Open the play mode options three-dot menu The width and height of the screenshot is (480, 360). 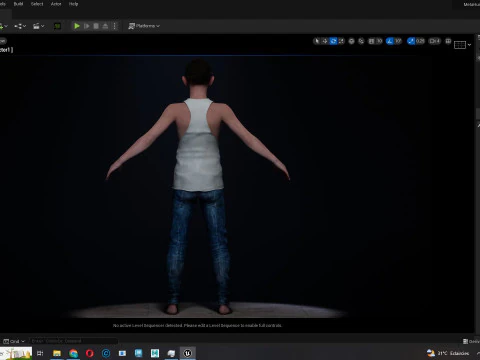(x=115, y=26)
